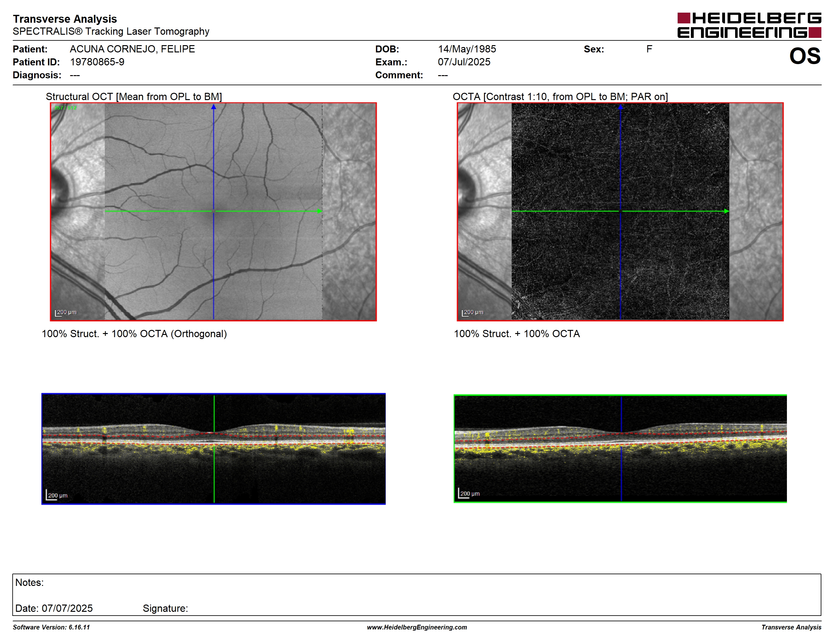Click the green vertical marker in orthogonal B-scan
This screenshot has height=644, width=834.
214,449
